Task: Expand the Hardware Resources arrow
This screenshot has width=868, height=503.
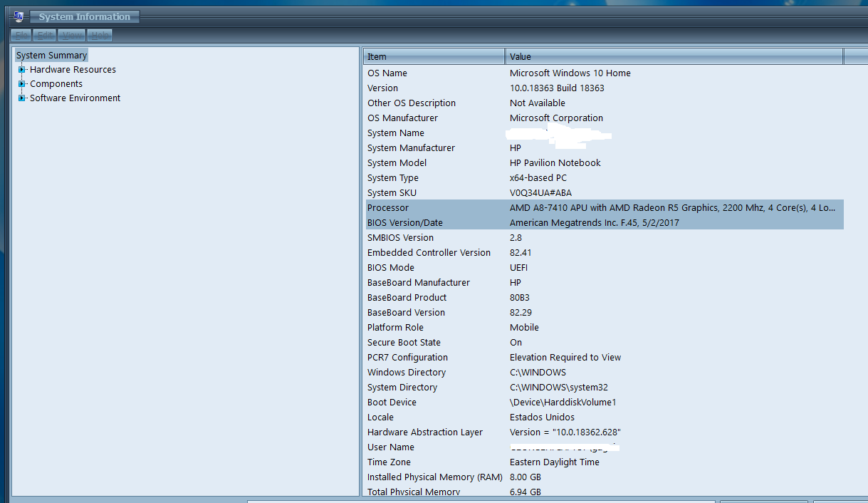Action: [22, 70]
